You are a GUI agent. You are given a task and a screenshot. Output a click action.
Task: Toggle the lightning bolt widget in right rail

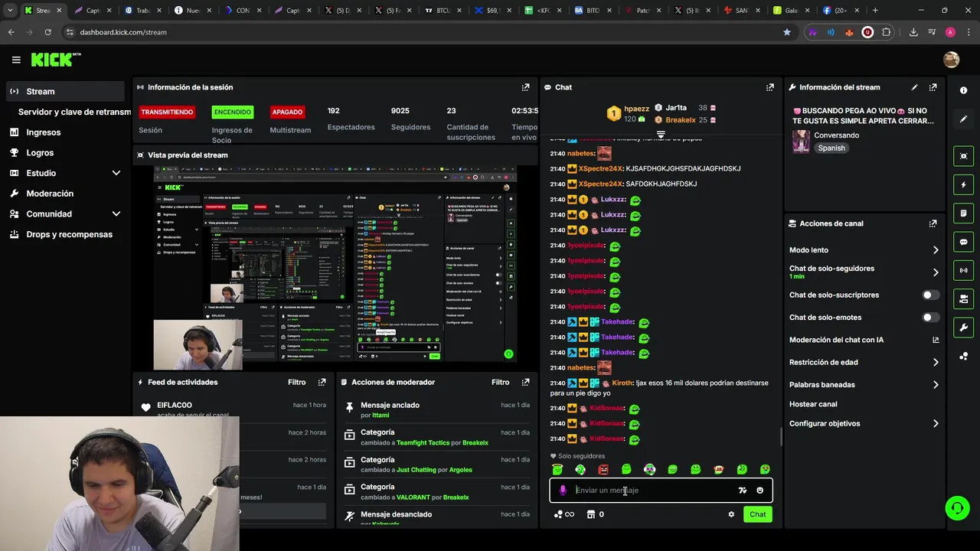tap(963, 184)
